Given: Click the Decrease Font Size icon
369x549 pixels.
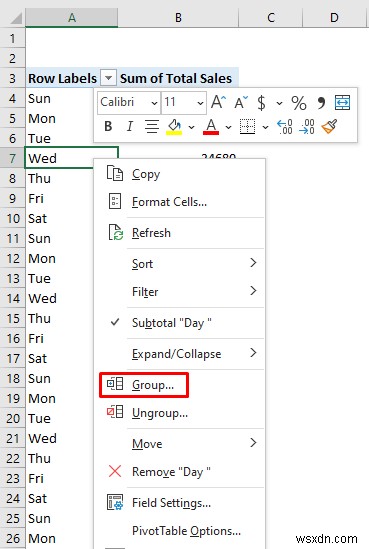Looking at the screenshot, I should (241, 103).
